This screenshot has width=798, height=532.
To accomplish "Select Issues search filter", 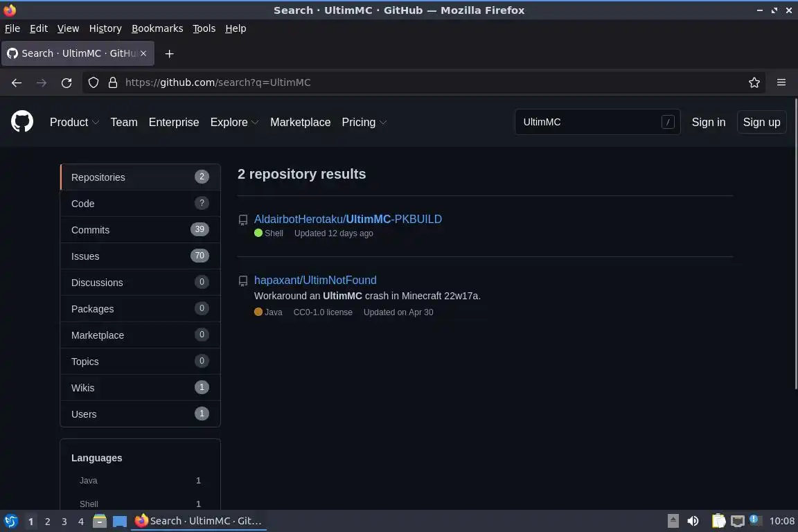I will point(141,256).
